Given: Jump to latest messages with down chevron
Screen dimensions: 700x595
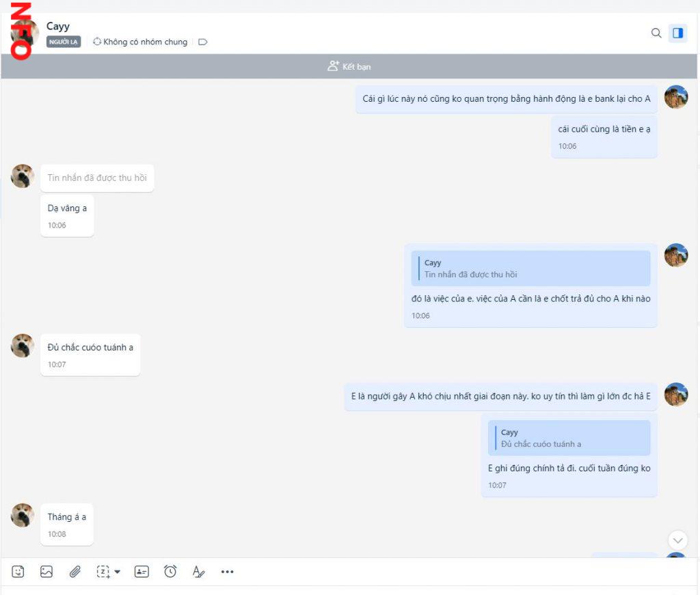Looking at the screenshot, I should click(677, 540).
